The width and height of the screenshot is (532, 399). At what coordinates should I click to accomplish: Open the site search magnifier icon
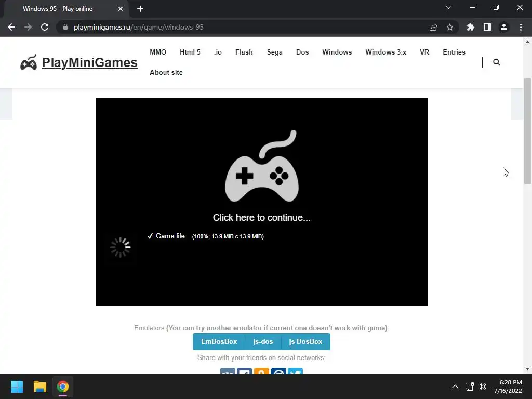tap(496, 62)
